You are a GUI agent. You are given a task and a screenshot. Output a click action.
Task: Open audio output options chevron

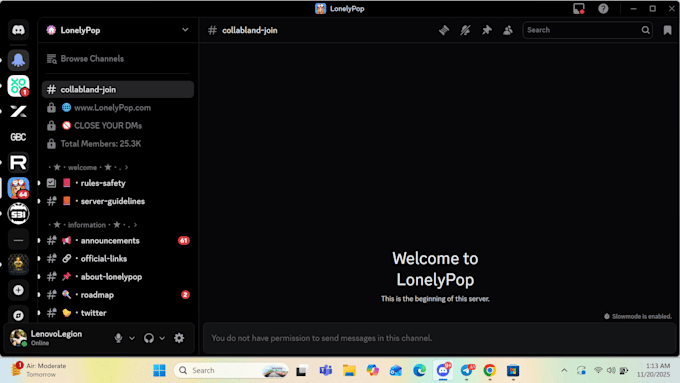click(162, 338)
